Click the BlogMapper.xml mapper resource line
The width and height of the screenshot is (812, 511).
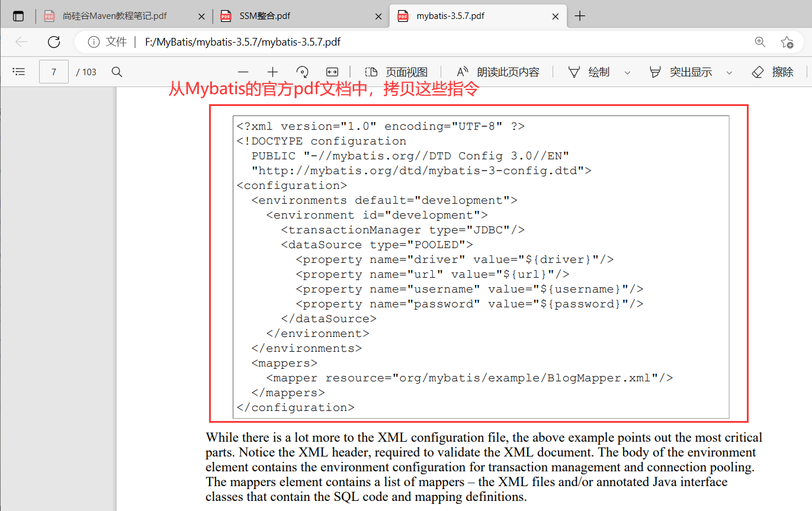coord(470,378)
